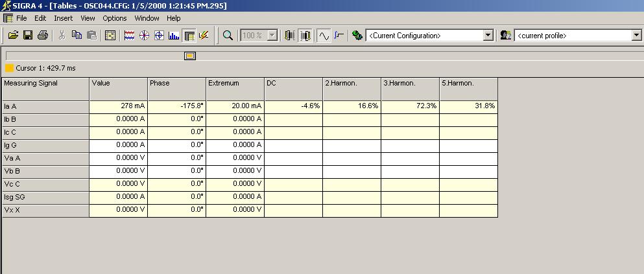Click the 278 mA value cell

coord(119,107)
